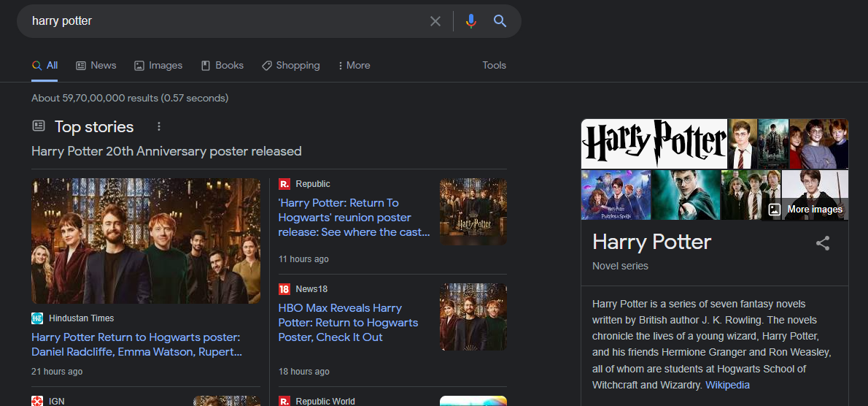Click the Republic source logo icon
The width and height of the screenshot is (868, 406).
(284, 184)
